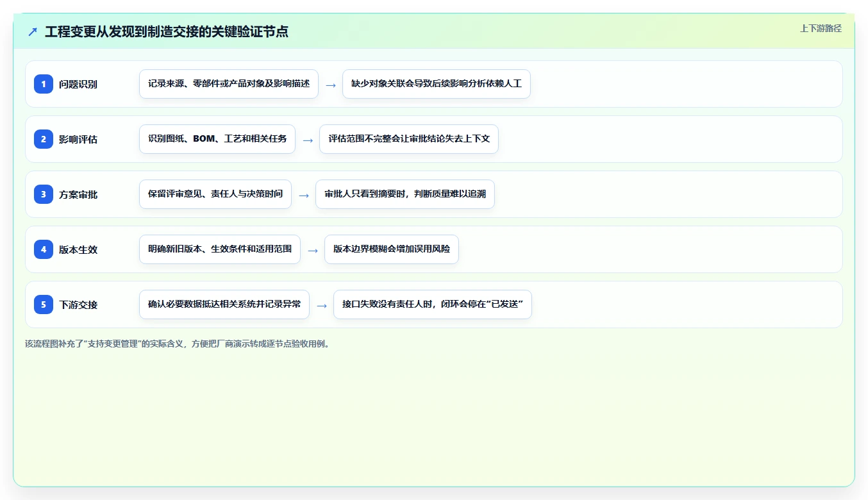
Task: Click the step 1 number badge
Action: 44,84
